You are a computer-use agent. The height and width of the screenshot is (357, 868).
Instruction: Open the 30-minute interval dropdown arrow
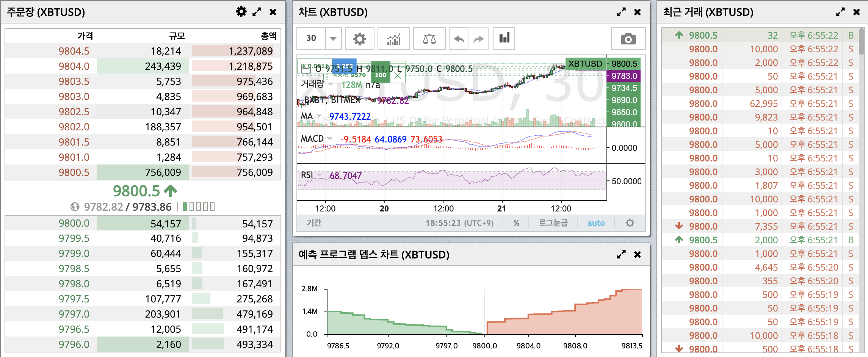coord(333,39)
